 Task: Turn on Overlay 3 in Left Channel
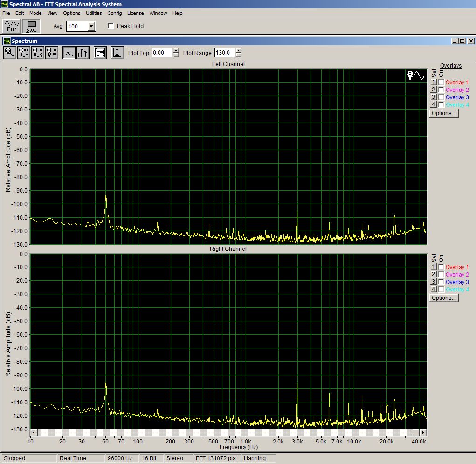tap(442, 97)
